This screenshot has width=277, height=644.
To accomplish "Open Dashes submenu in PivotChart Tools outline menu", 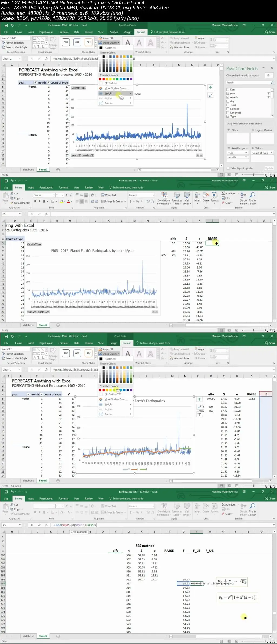I will click(x=115, y=98).
